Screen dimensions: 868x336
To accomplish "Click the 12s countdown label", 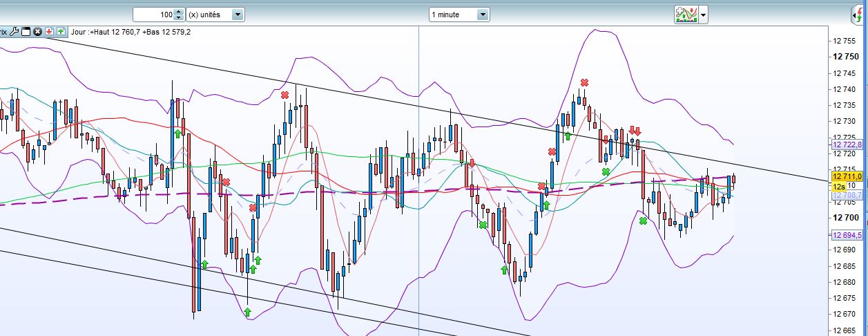I will coord(839,186).
